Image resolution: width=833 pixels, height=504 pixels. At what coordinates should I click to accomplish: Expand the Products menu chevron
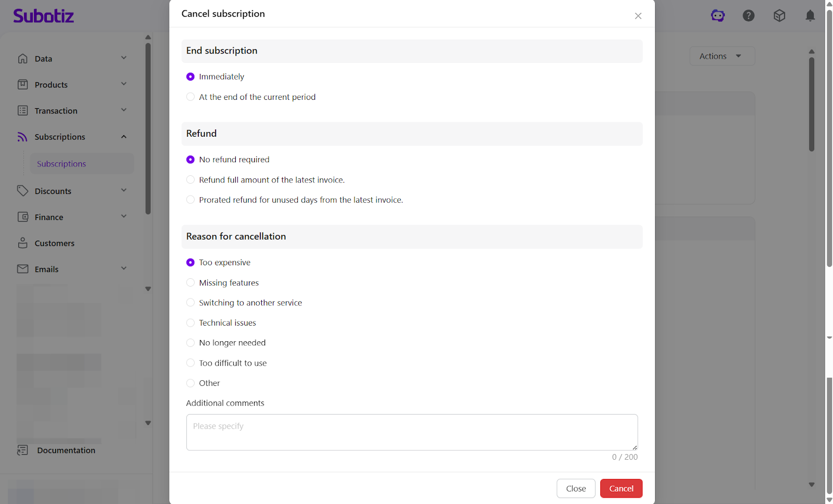click(x=124, y=84)
